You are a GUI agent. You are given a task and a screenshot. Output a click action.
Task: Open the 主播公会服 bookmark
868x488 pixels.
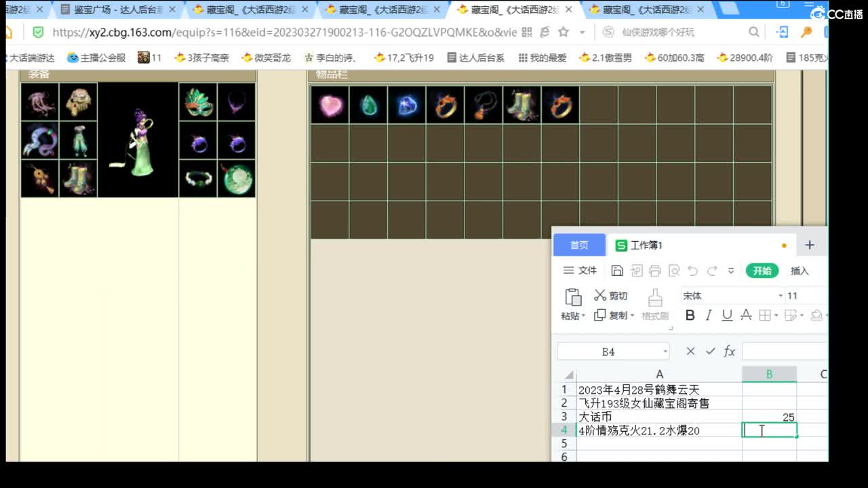[97, 58]
